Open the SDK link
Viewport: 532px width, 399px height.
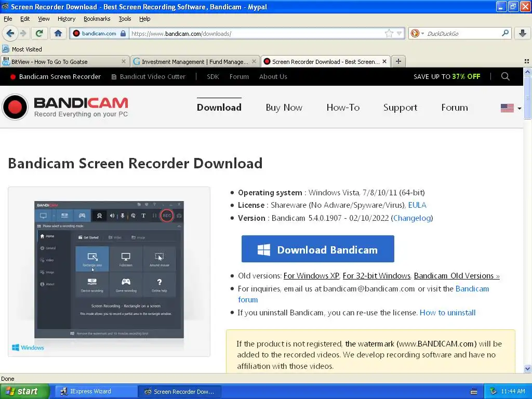coord(212,77)
